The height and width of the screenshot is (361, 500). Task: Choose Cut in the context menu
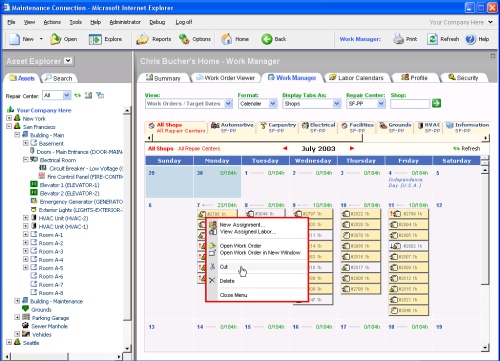click(x=224, y=267)
